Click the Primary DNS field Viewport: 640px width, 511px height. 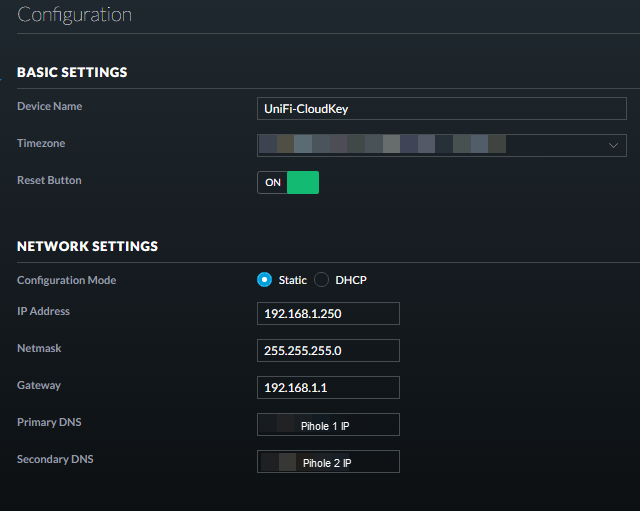328,424
